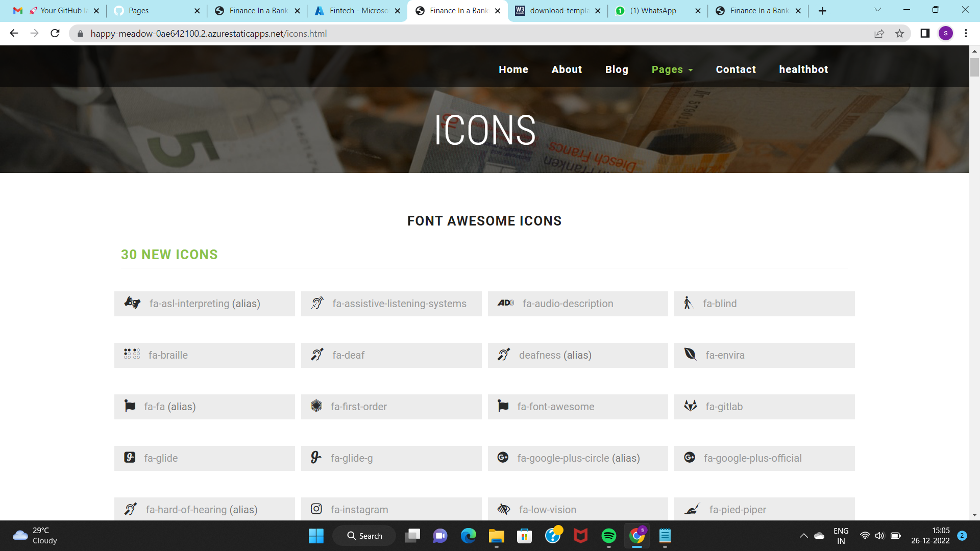
Task: Show hidden system tray icons
Action: click(803, 536)
